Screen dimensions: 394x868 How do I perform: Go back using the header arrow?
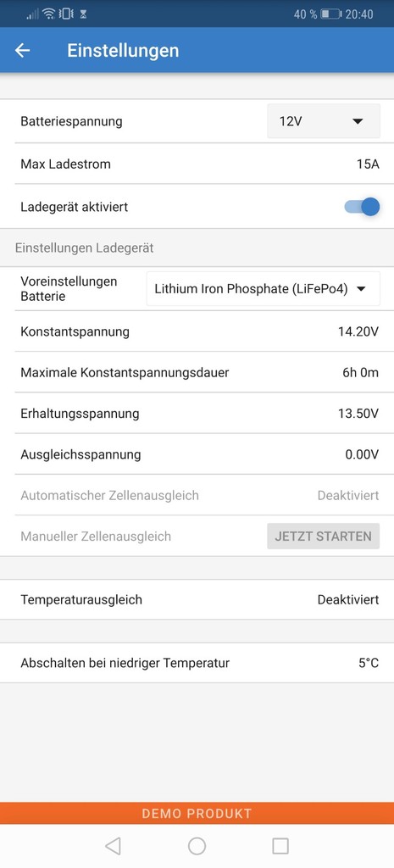22,50
